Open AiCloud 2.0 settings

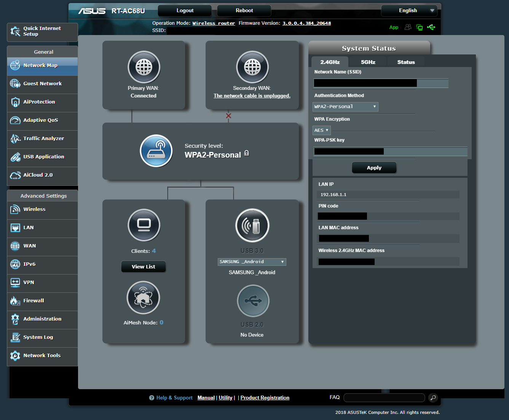pyautogui.click(x=42, y=175)
